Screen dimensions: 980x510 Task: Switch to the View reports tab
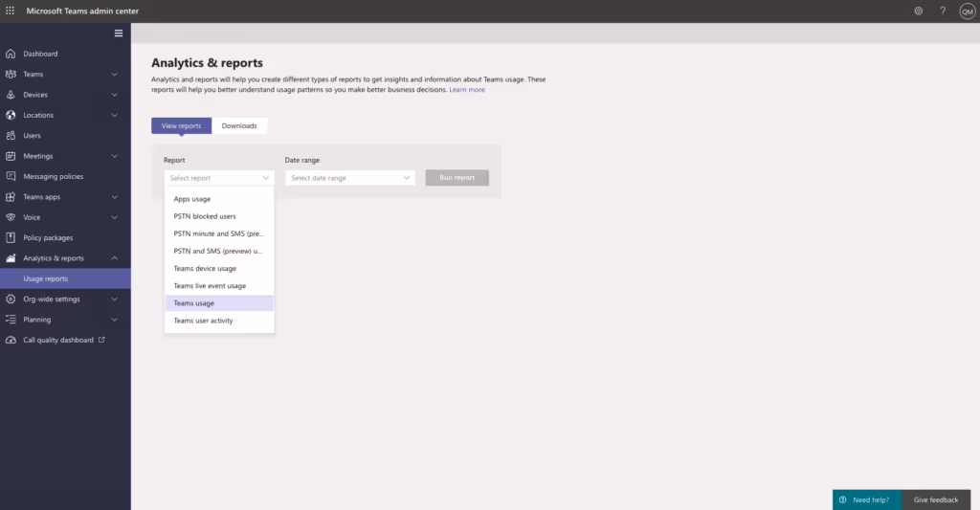coord(181,125)
